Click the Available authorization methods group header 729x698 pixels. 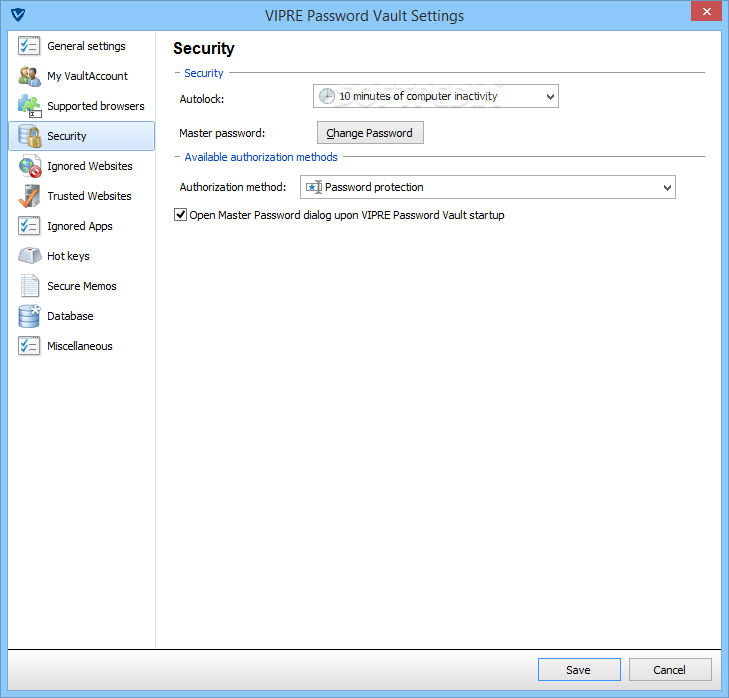(x=261, y=157)
